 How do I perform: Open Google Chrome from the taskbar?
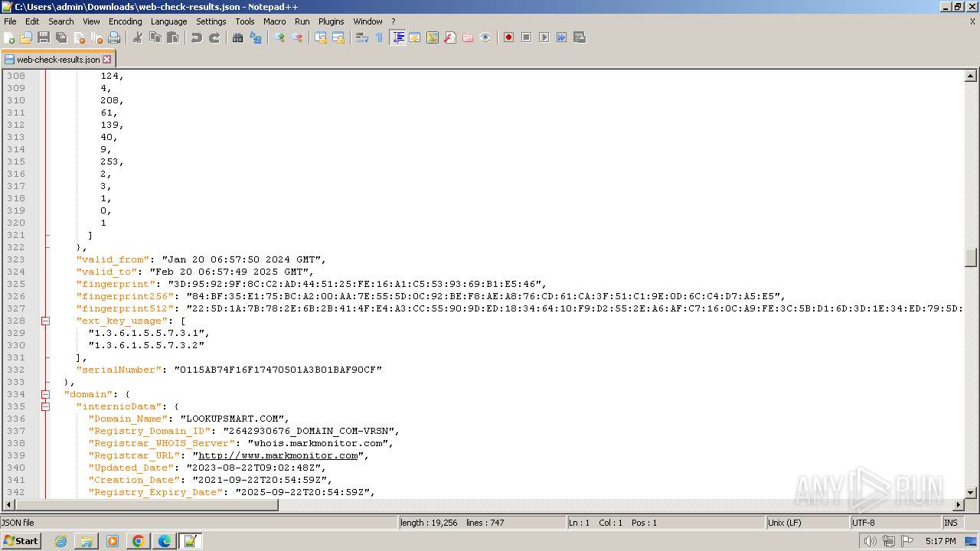point(138,541)
